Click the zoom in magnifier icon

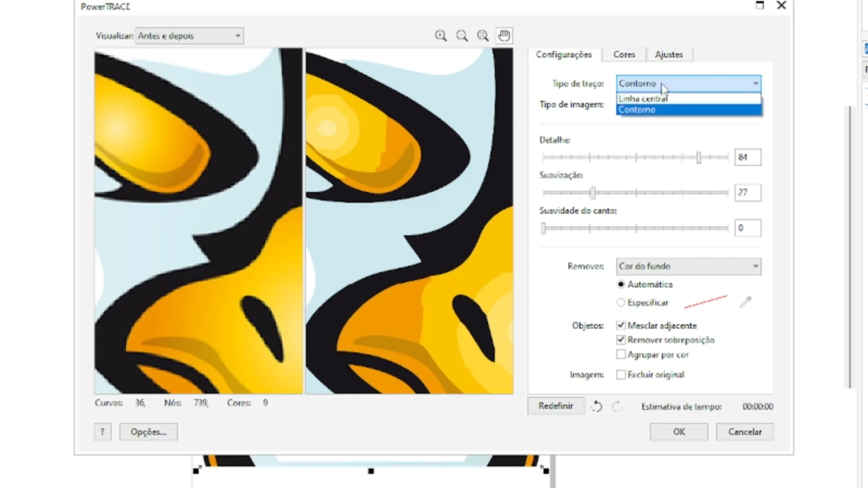pyautogui.click(x=441, y=36)
